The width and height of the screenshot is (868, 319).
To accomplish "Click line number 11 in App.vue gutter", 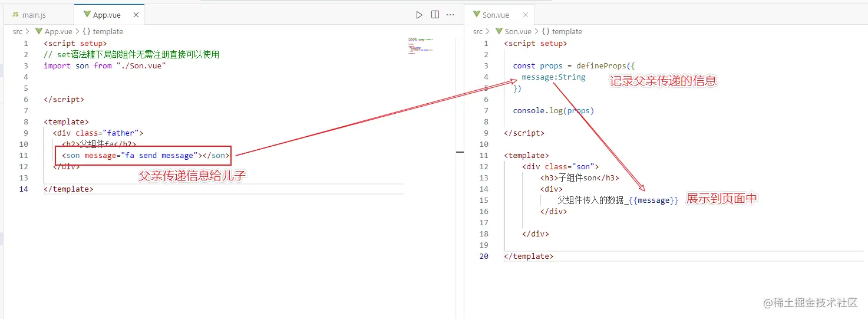I will pos(24,155).
